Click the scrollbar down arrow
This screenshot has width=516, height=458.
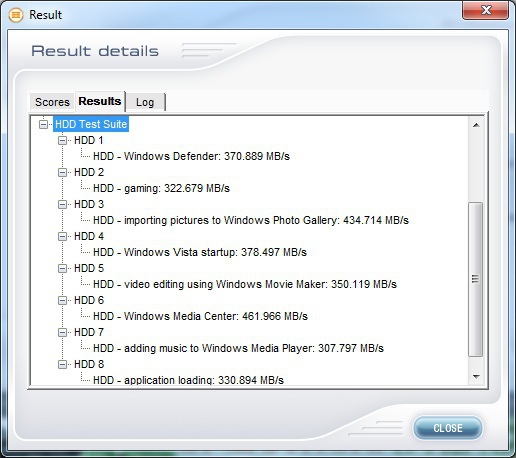[476, 377]
